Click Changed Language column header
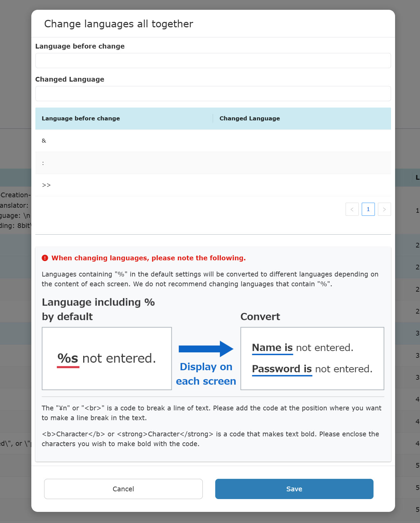 click(250, 119)
